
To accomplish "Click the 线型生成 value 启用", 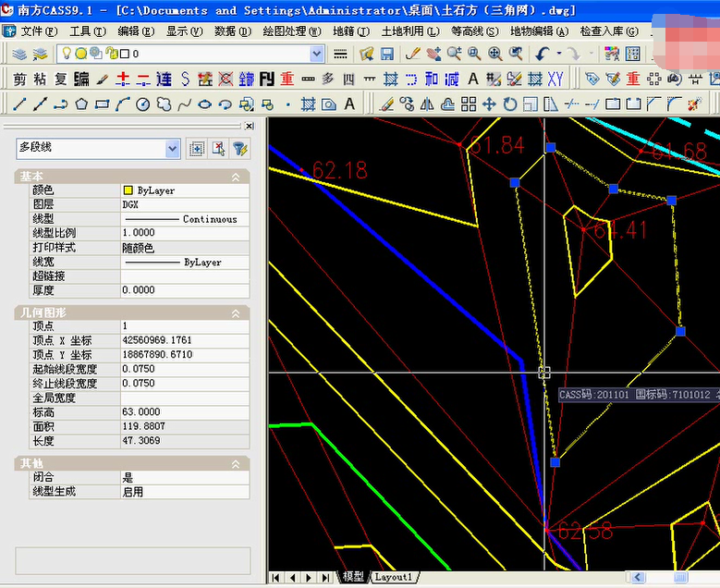I will (185, 492).
